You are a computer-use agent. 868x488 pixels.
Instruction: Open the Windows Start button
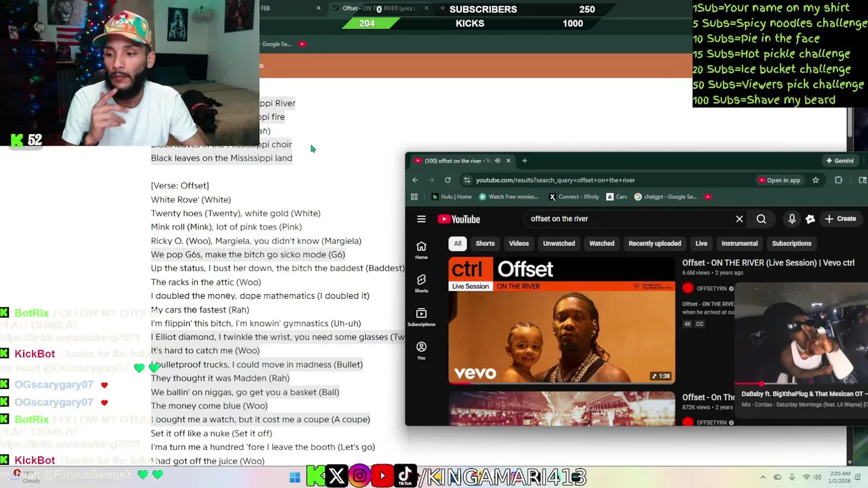click(x=294, y=477)
